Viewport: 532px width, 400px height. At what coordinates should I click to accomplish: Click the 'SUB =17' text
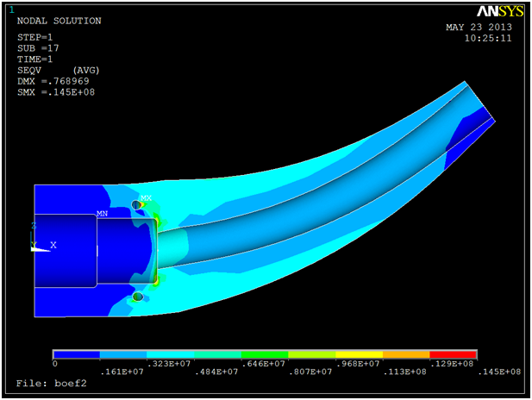(x=38, y=48)
